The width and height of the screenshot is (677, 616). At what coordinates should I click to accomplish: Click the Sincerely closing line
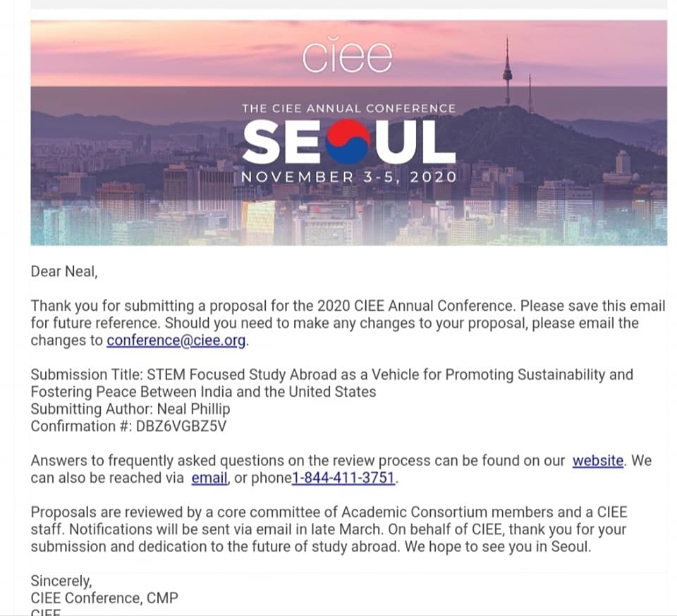click(x=61, y=581)
